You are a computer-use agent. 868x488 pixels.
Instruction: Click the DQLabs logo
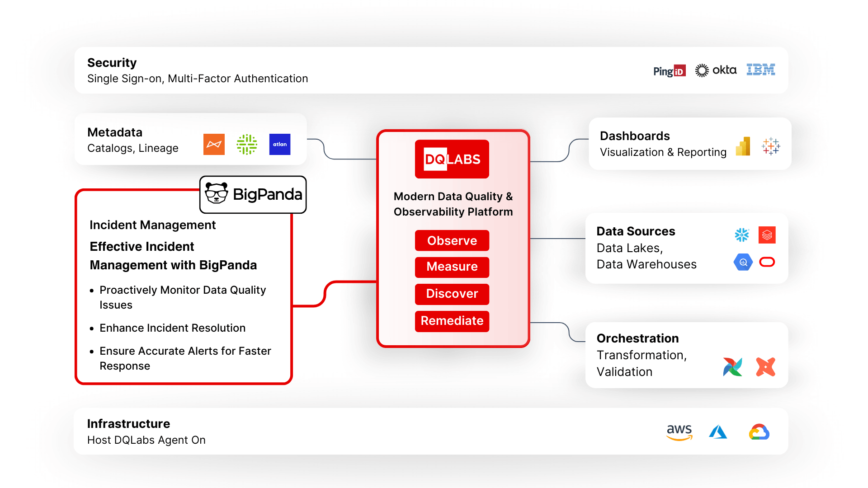point(452,159)
